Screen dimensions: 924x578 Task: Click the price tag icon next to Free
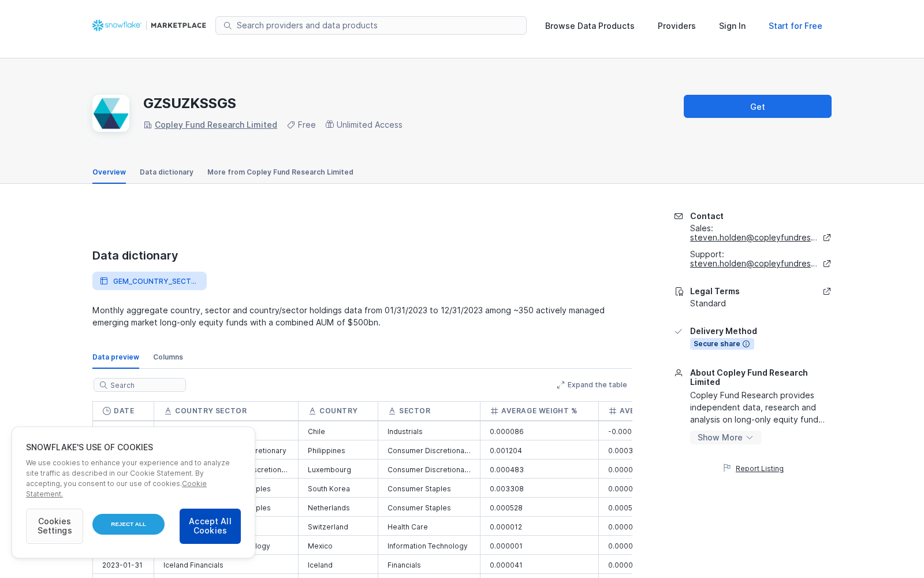291,125
